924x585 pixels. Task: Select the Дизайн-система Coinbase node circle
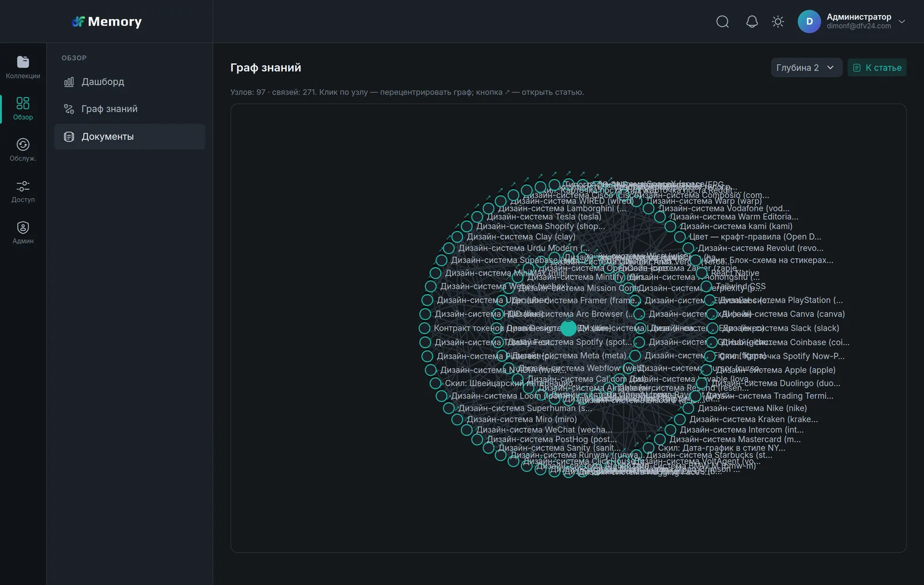point(713,342)
